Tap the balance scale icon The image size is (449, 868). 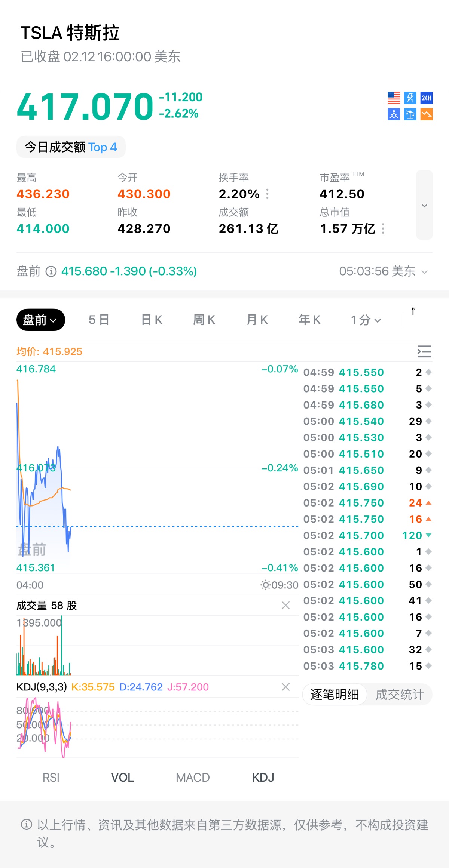[x=410, y=114]
